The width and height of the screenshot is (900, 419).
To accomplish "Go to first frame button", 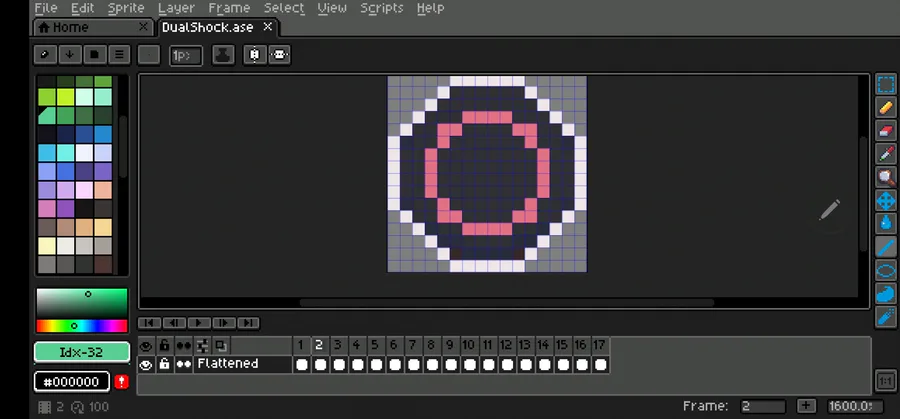I will pyautogui.click(x=149, y=323).
